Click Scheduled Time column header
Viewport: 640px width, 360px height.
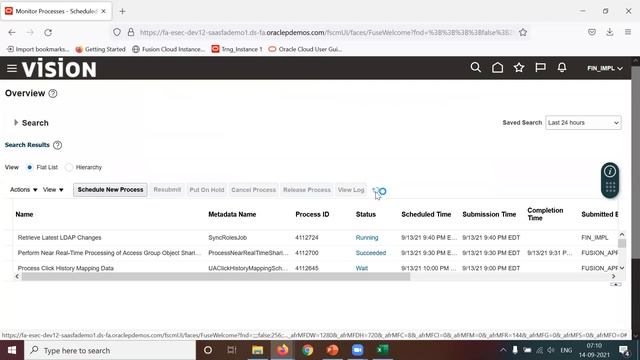coord(426,214)
